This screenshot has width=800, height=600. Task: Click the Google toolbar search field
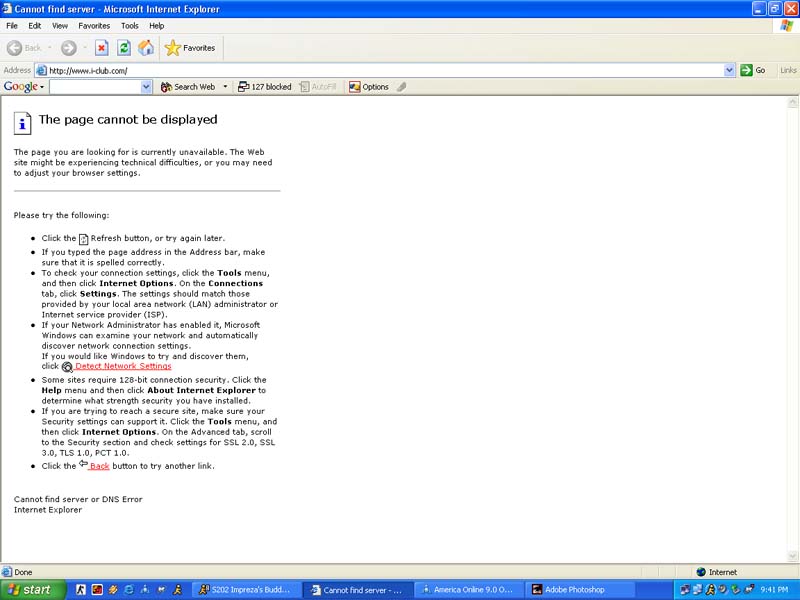pos(95,87)
